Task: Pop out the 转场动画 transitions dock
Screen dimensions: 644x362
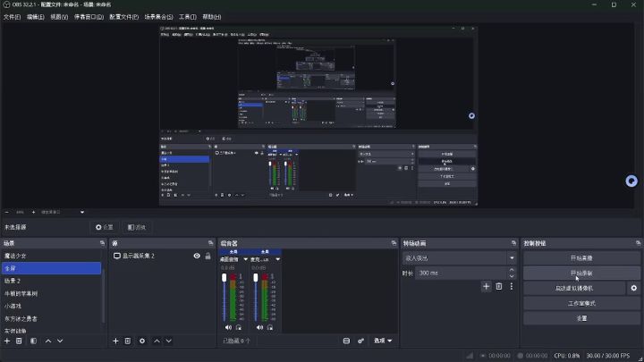Action: 513,243
